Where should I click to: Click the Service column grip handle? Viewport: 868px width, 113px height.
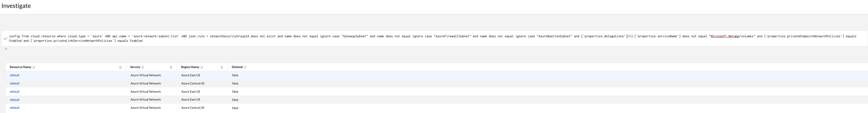171,68
